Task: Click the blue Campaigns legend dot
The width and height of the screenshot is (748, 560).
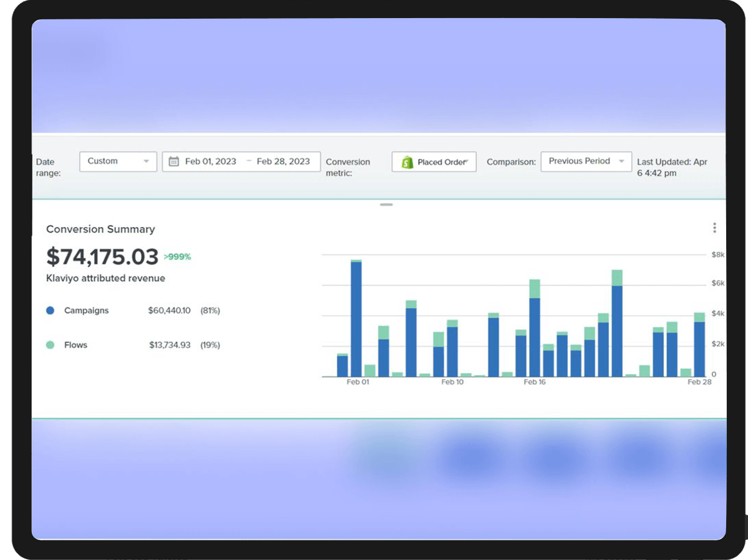Action: (50, 311)
